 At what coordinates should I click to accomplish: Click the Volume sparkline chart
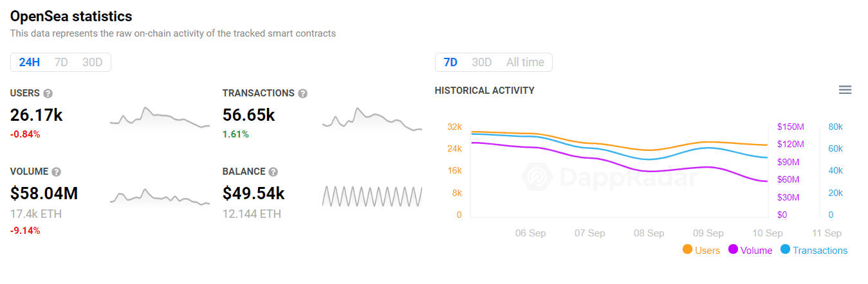click(x=160, y=196)
